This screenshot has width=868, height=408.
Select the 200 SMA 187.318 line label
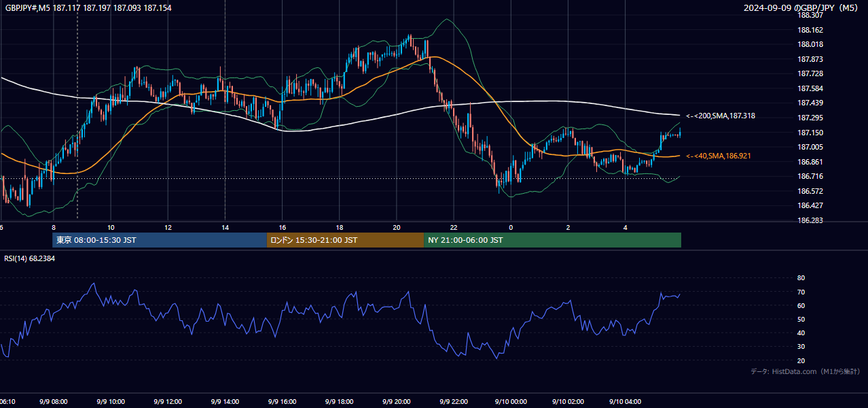(x=720, y=116)
